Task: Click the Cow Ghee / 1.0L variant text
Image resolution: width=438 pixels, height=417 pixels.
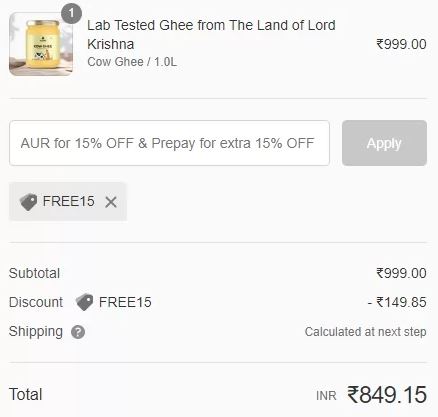Action: [132, 62]
